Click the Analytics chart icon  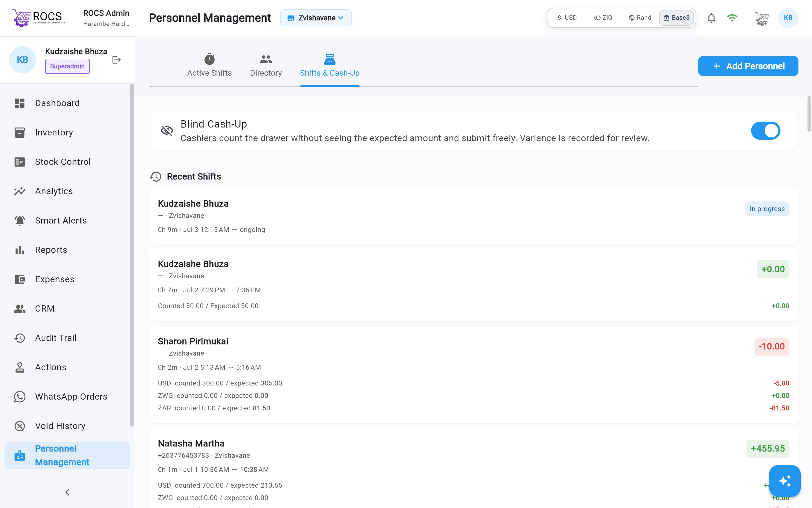coord(20,191)
